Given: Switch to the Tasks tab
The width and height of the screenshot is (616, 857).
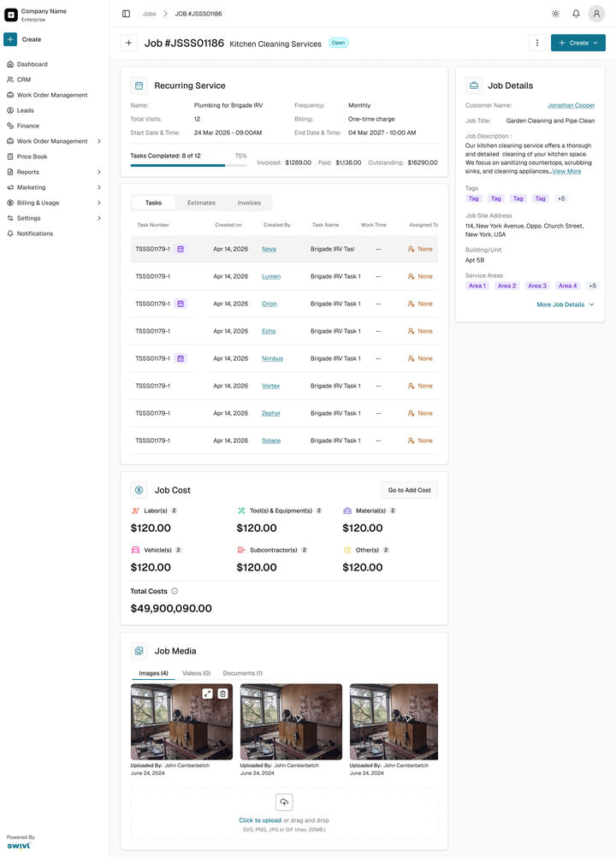Looking at the screenshot, I should pyautogui.click(x=154, y=203).
